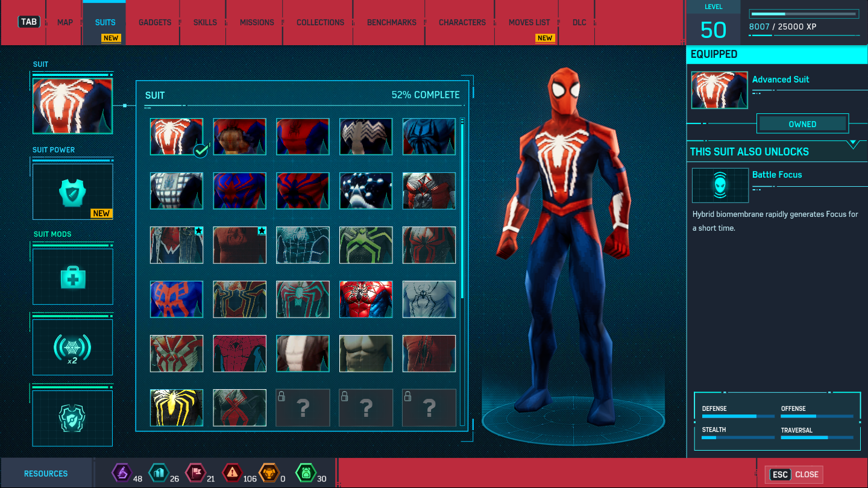Click the first locked suit slot
This screenshot has height=488, width=868.
coord(303,408)
